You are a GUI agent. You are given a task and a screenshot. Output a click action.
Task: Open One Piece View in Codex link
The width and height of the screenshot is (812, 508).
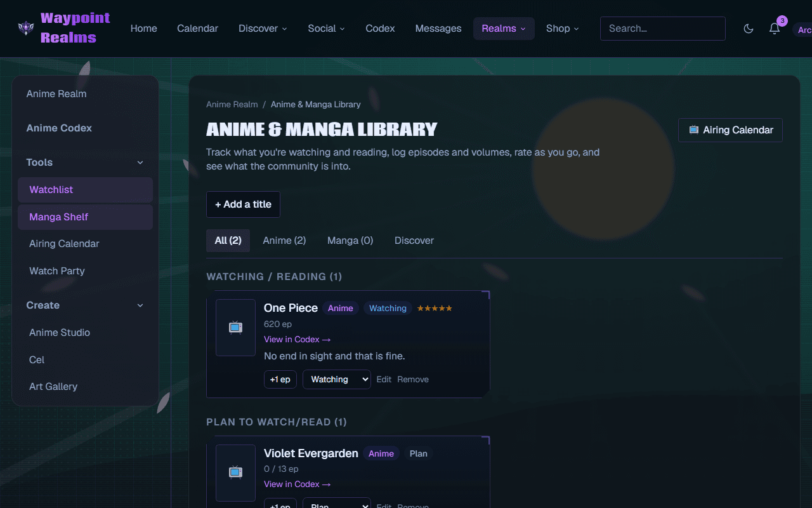pos(298,340)
